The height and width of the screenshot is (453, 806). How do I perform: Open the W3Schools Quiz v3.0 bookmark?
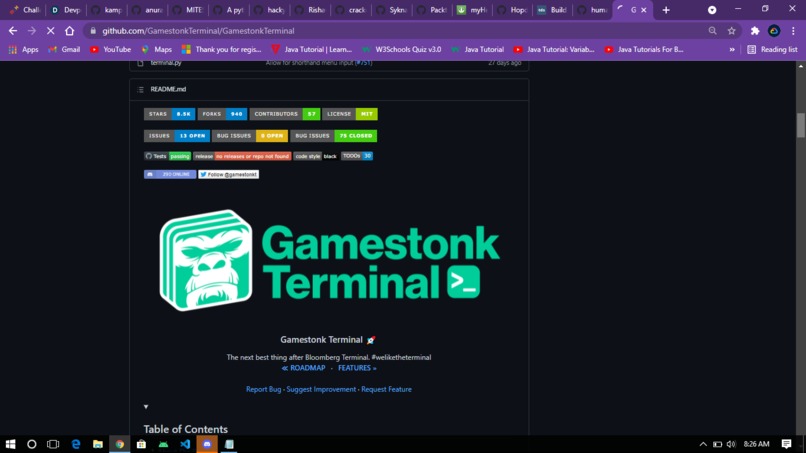tap(401, 49)
